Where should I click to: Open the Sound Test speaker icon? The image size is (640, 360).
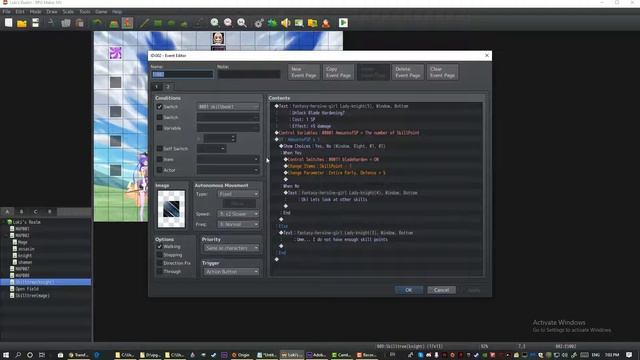click(x=286, y=23)
